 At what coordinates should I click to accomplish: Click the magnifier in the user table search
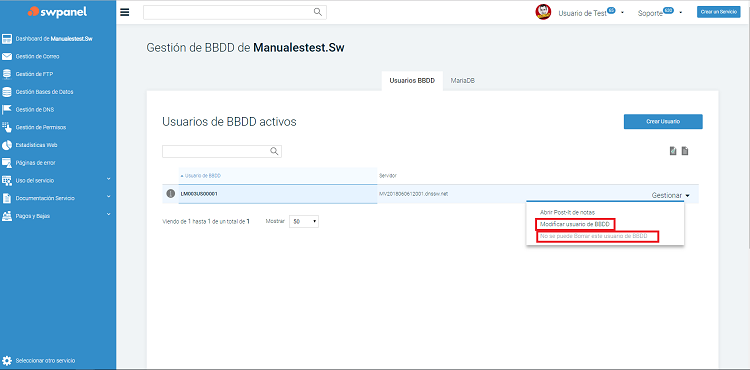click(274, 151)
